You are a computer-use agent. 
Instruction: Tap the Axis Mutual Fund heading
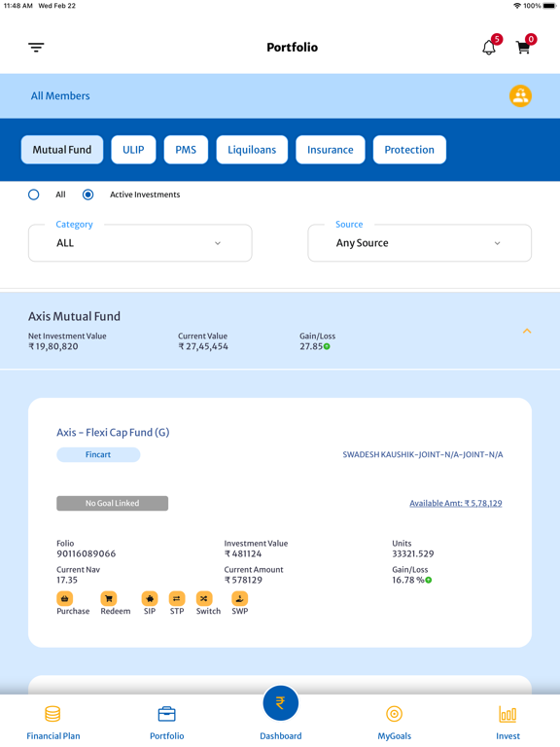[x=74, y=316]
